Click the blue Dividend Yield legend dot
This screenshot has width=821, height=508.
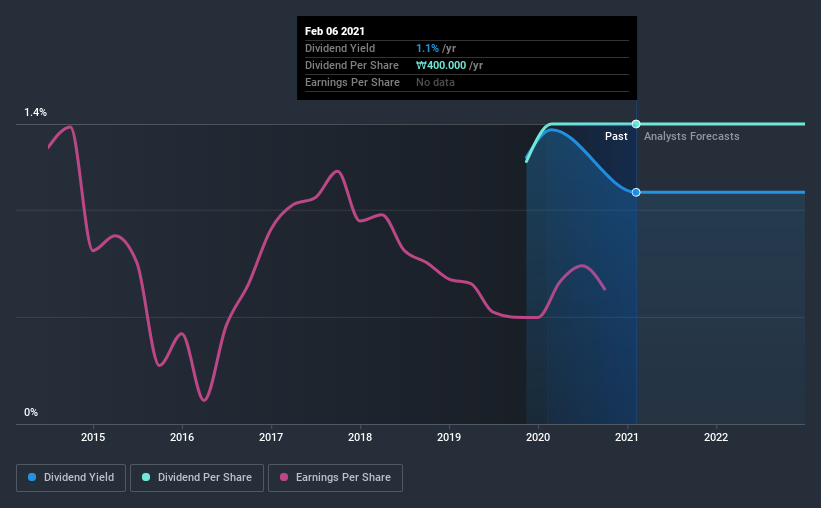(x=32, y=477)
